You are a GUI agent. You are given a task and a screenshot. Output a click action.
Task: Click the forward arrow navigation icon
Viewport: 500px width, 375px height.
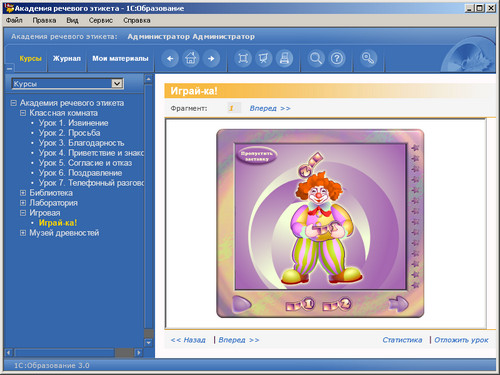pyautogui.click(x=211, y=59)
